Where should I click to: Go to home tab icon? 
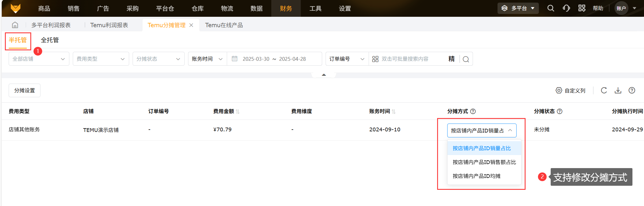click(x=15, y=25)
